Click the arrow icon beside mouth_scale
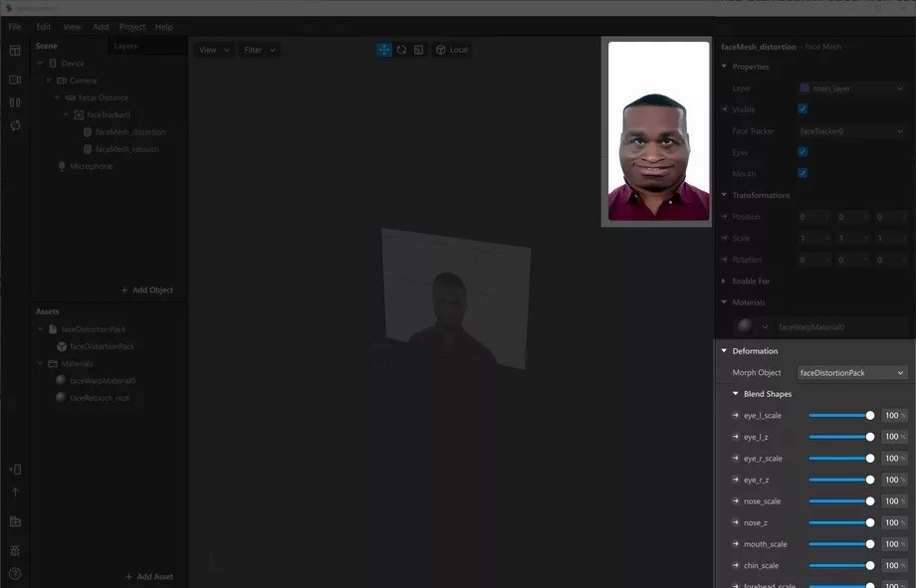 736,543
